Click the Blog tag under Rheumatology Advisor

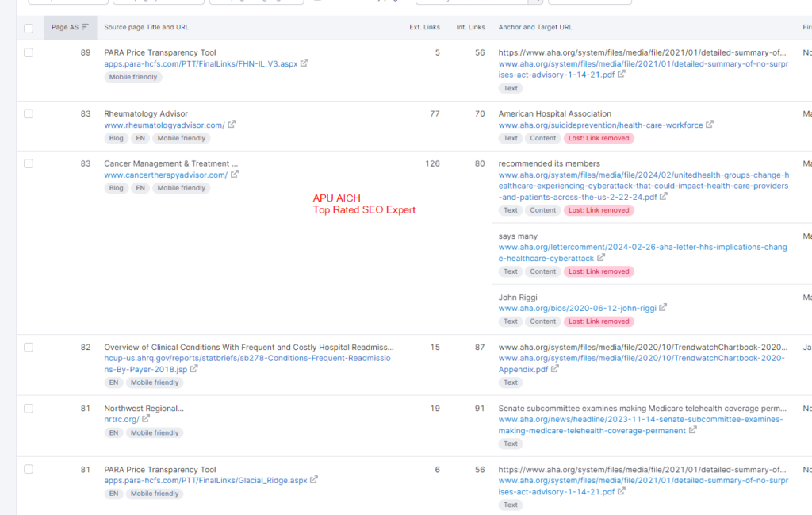116,138
